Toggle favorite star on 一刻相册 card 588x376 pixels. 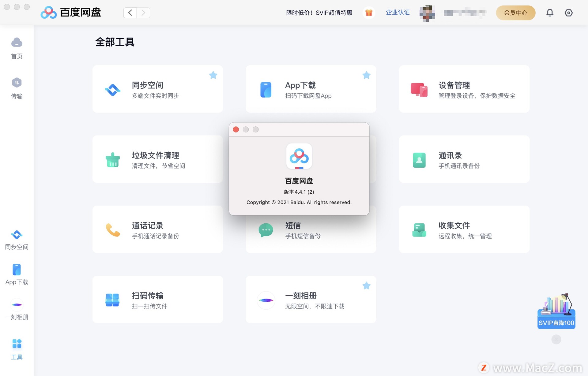tap(366, 286)
